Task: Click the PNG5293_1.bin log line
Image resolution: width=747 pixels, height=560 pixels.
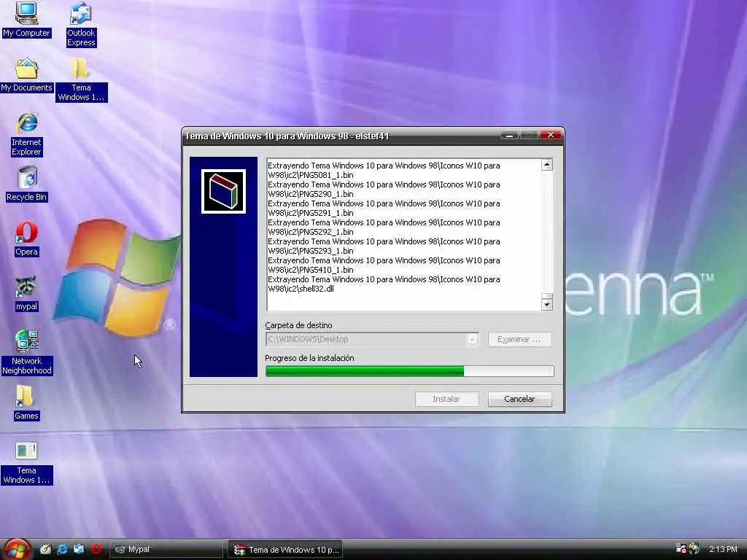Action: click(384, 246)
